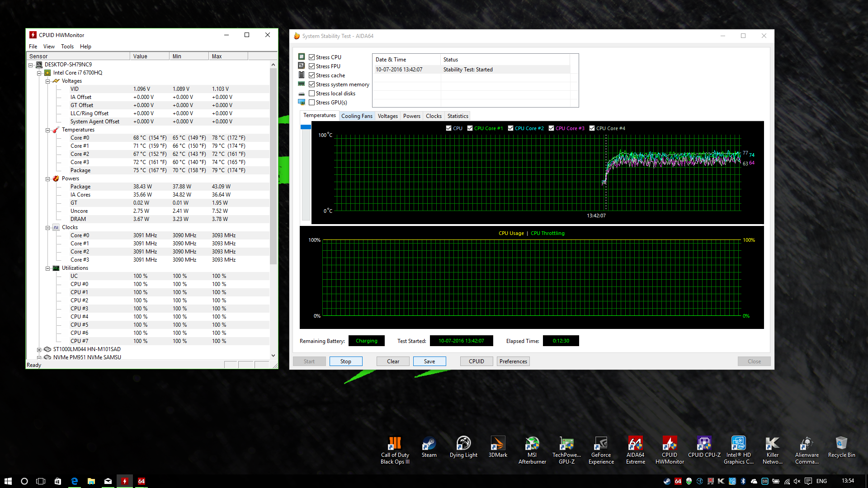Open the Edge browser from the taskbar
This screenshot has height=488, width=868.
[75, 481]
